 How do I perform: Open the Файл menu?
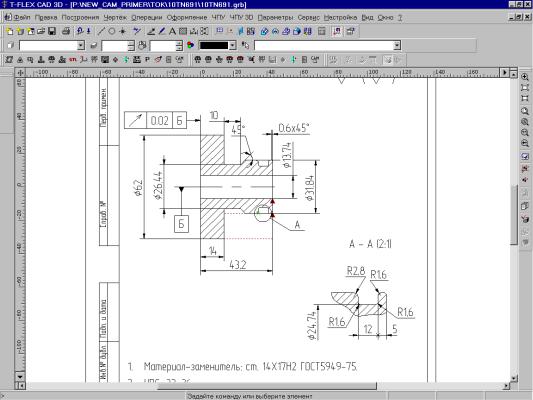[x=22, y=17]
